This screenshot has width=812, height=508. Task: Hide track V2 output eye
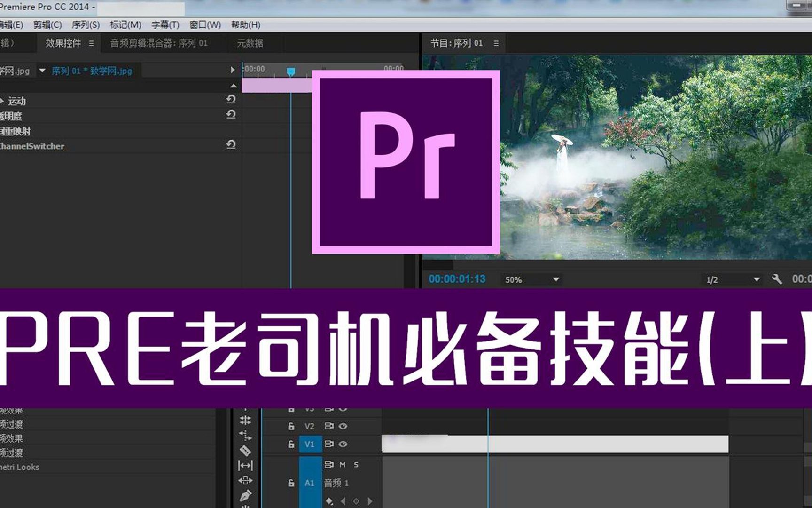(343, 426)
